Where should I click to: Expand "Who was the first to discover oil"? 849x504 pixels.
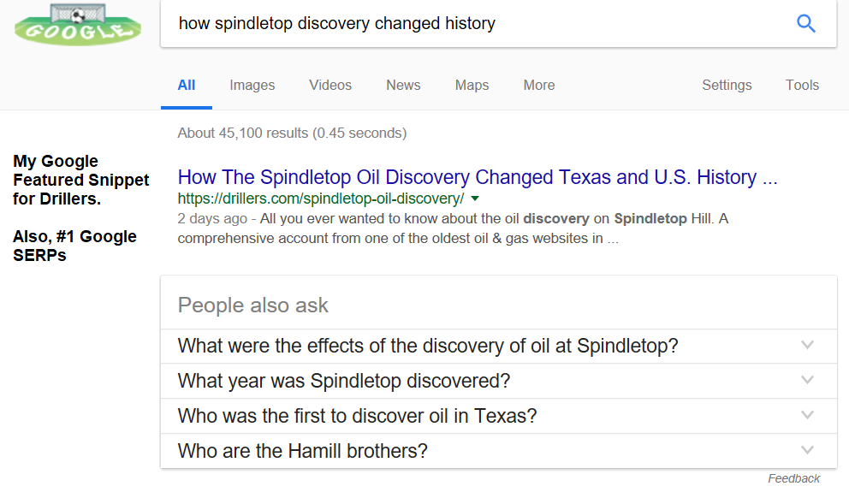(x=357, y=416)
